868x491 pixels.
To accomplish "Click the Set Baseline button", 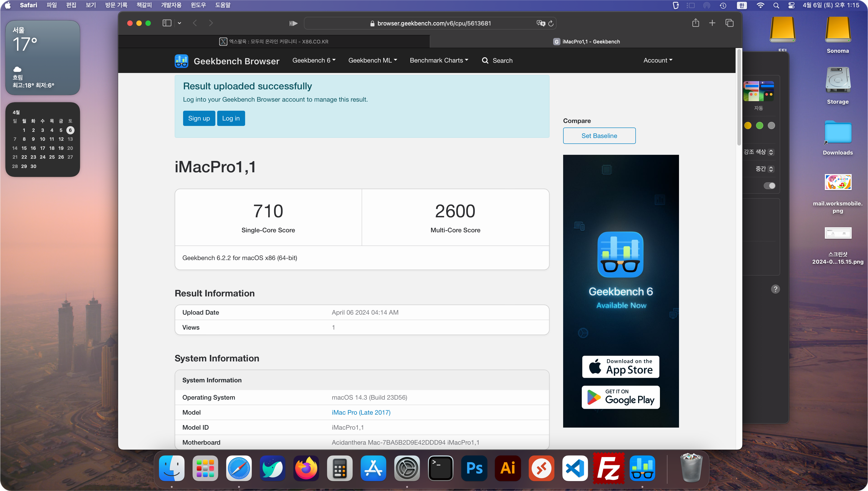I will coord(599,135).
